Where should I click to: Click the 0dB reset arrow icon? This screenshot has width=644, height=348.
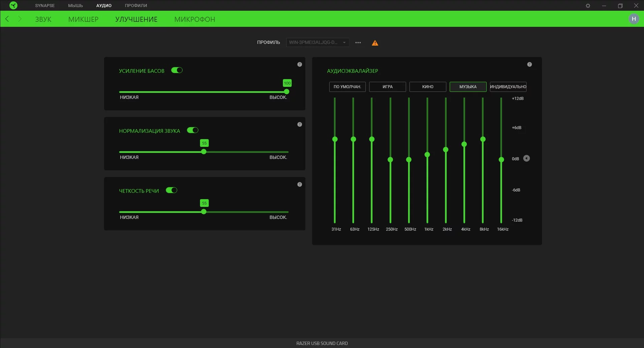[527, 159]
